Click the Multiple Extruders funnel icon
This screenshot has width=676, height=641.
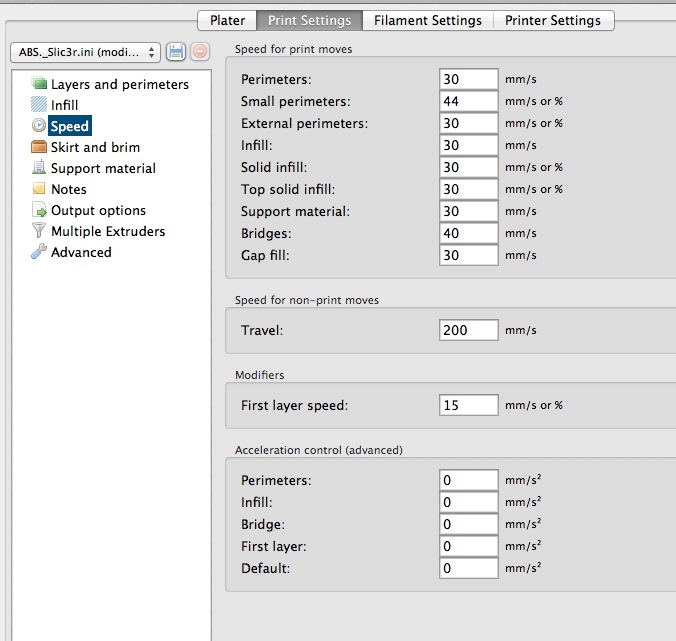pos(39,231)
